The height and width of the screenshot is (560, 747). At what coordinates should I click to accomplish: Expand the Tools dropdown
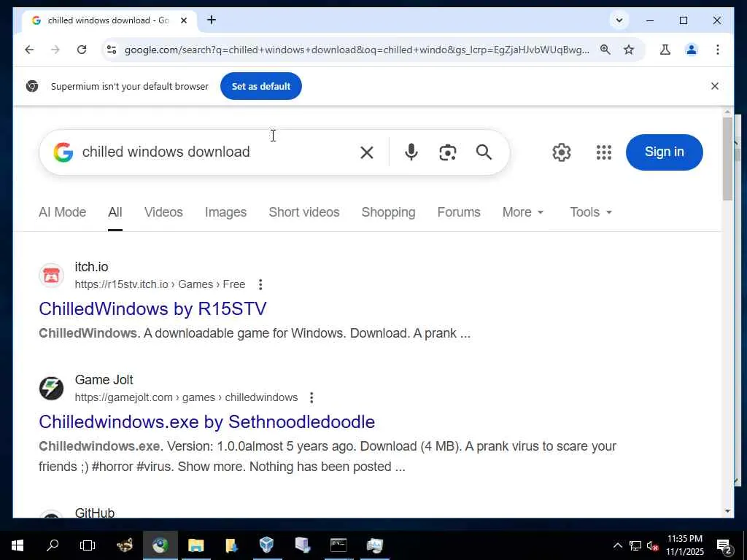pyautogui.click(x=591, y=212)
